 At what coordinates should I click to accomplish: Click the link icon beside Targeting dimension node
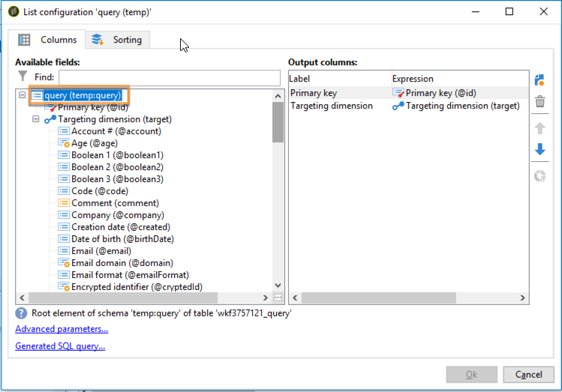(x=50, y=119)
